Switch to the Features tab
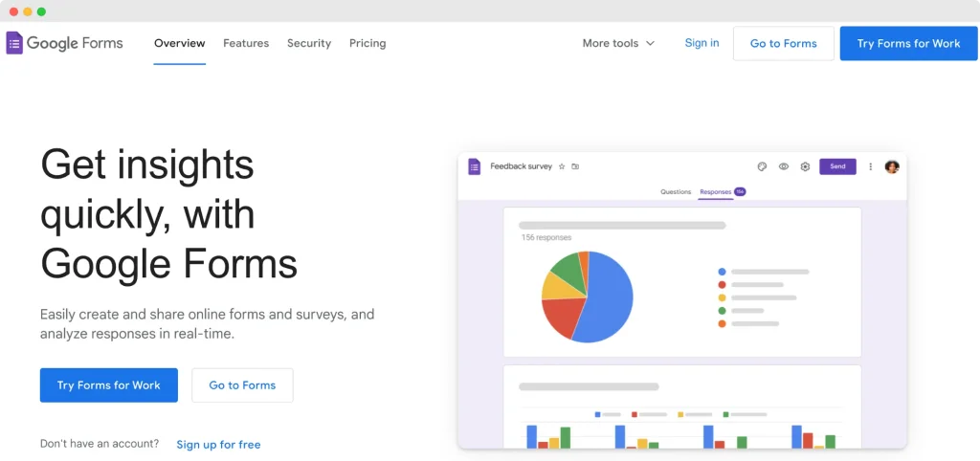Image resolution: width=980 pixels, height=461 pixels. pyautogui.click(x=246, y=43)
